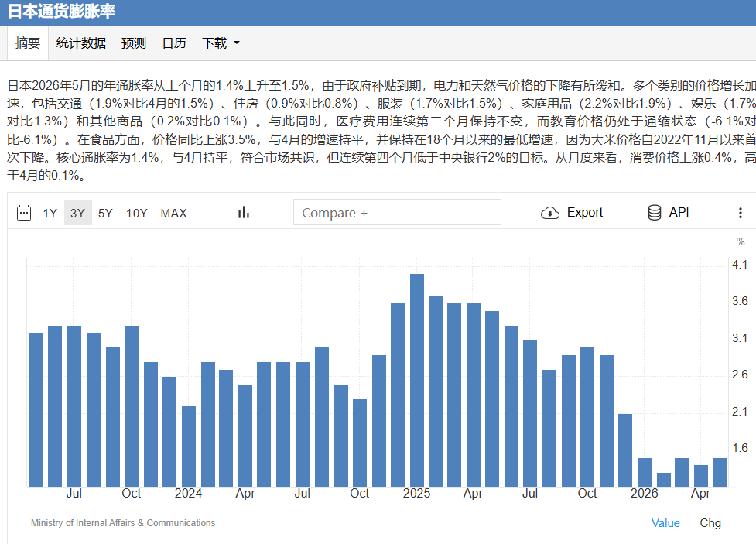The height and width of the screenshot is (544, 756).
Task: Click the API button label
Action: tap(679, 213)
